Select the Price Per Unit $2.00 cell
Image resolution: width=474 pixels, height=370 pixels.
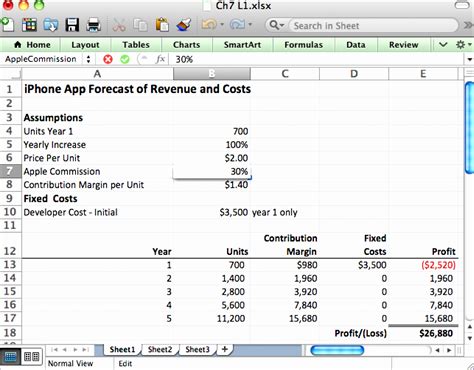(x=212, y=158)
